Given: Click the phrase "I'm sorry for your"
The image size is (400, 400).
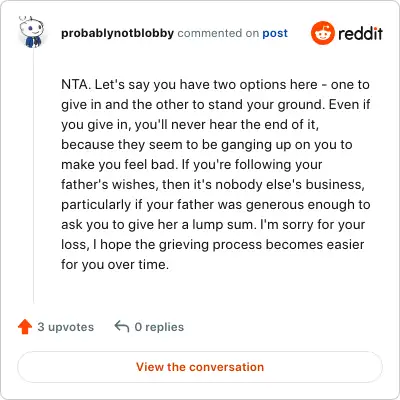Looking at the screenshot, I should tap(312, 225).
